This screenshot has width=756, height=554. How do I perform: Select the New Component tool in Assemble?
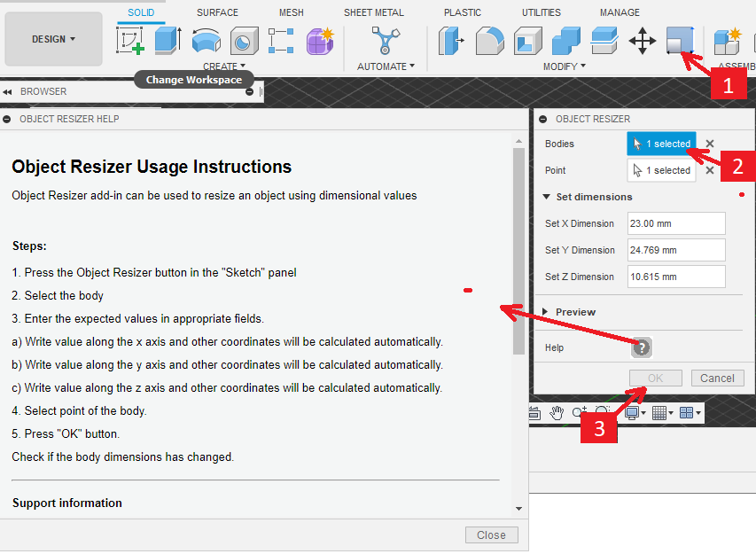coord(727,41)
